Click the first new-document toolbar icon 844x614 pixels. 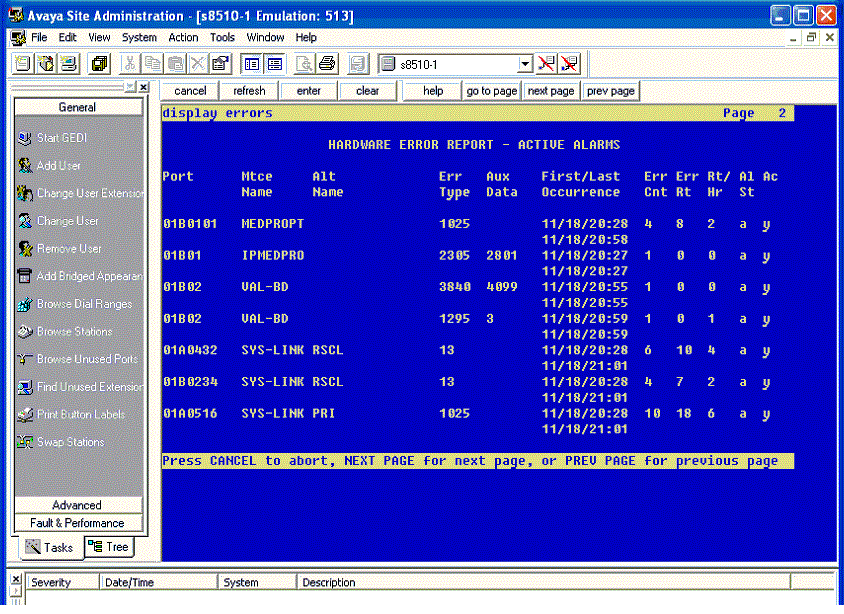tap(23, 64)
